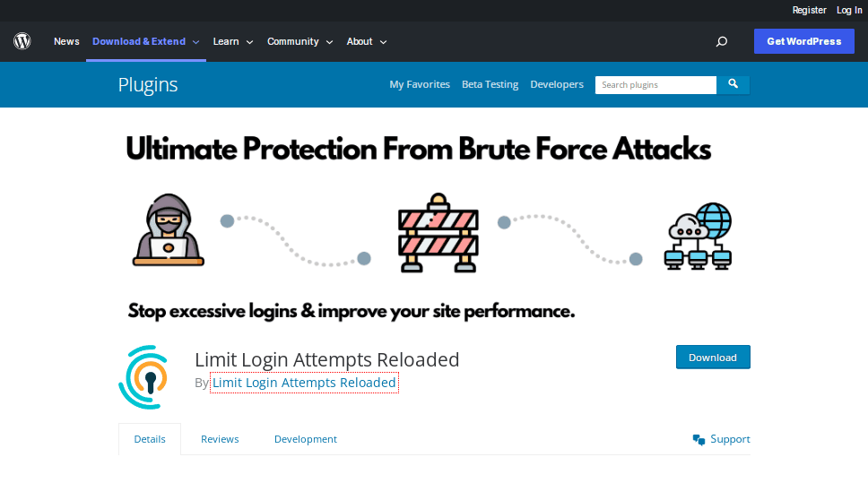This screenshot has width=868, height=483.
Task: Click the Support chat bubbles icon
Action: coord(699,439)
